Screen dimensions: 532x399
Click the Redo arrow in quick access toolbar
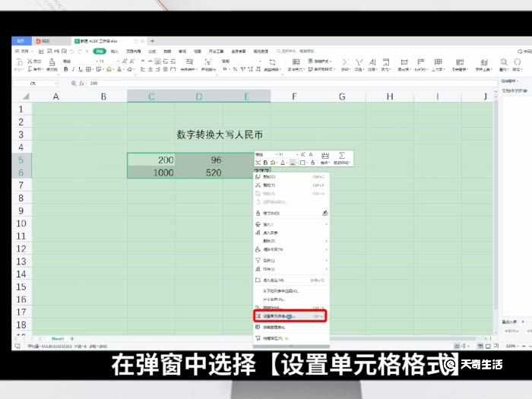[x=80, y=51]
